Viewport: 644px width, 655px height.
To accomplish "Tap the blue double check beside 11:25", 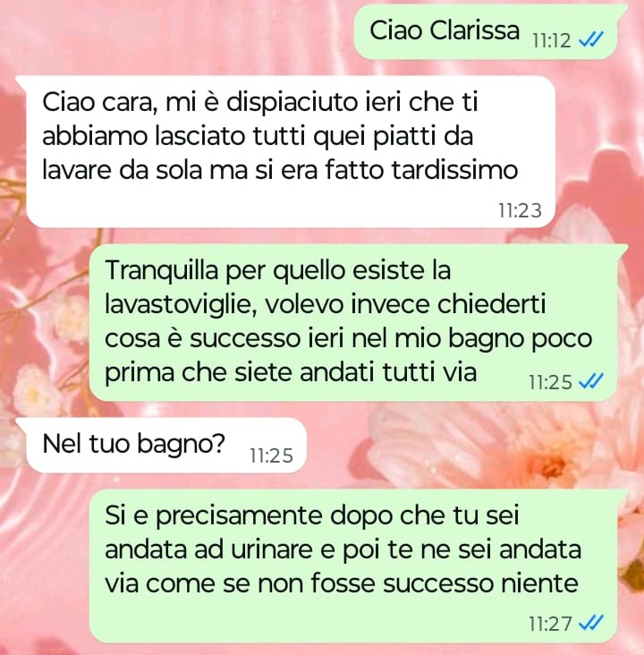I will pyautogui.click(x=591, y=381).
